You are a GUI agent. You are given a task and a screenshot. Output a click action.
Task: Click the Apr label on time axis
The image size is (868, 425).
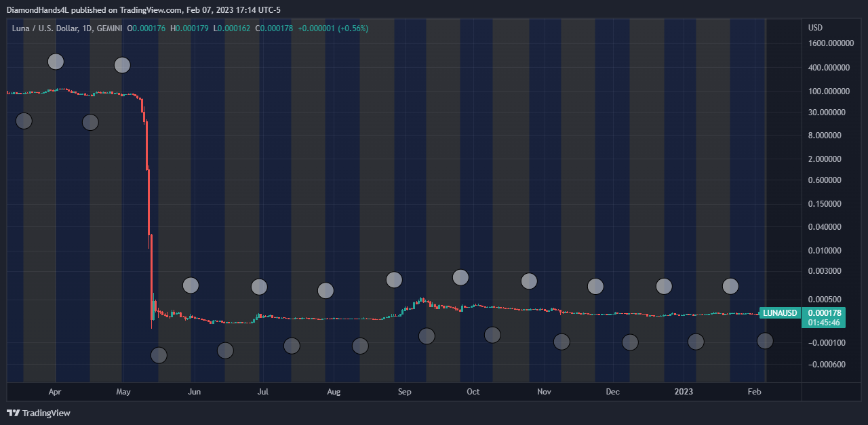[56, 392]
